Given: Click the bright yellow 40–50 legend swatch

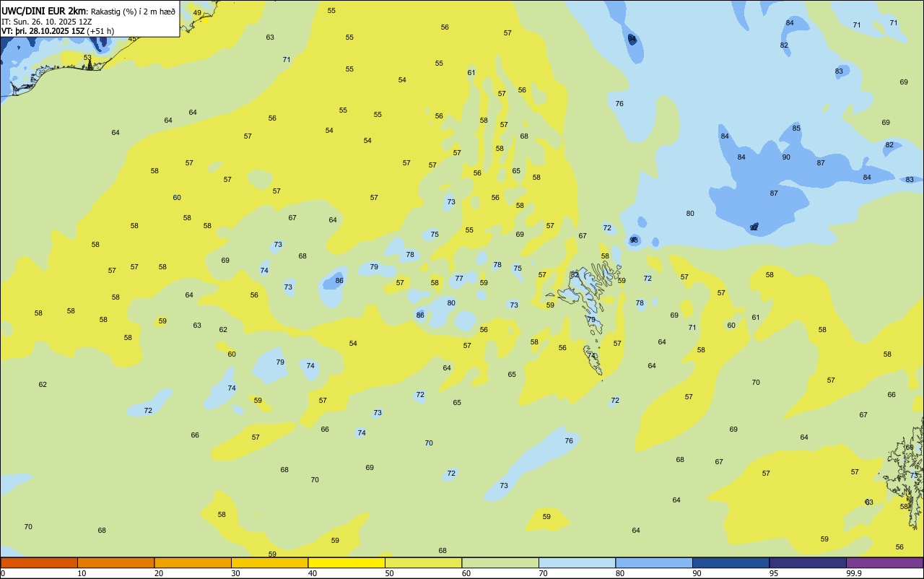Looking at the screenshot, I should point(346,562).
